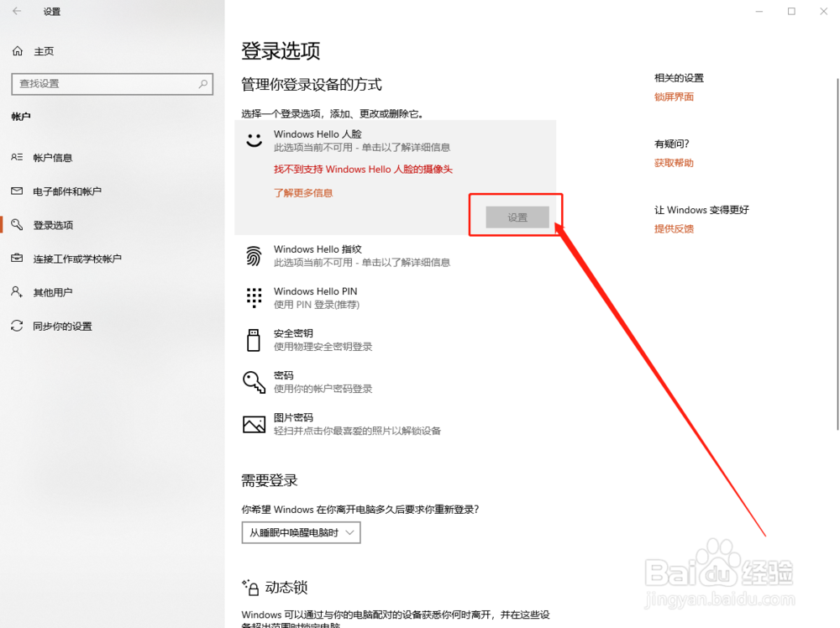
Task: Click the picture icon for 图片密码
Action: (254, 425)
